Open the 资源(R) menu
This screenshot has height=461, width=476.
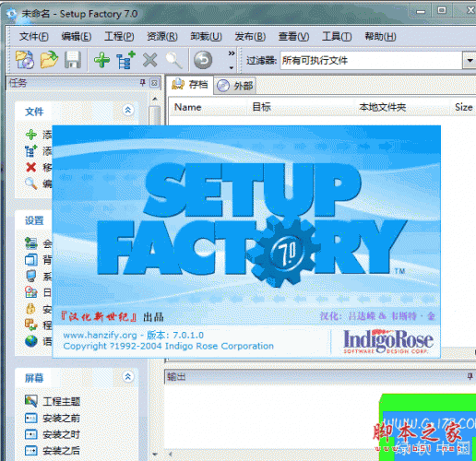point(162,37)
